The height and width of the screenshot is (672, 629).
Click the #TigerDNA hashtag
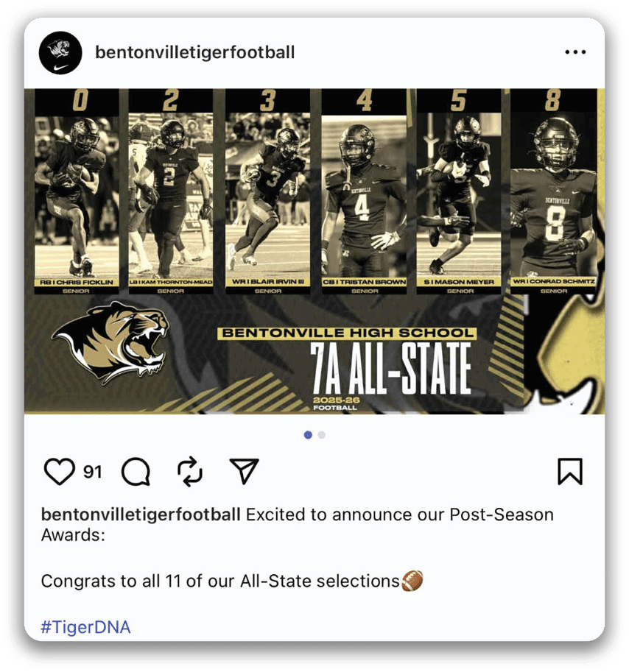[85, 627]
